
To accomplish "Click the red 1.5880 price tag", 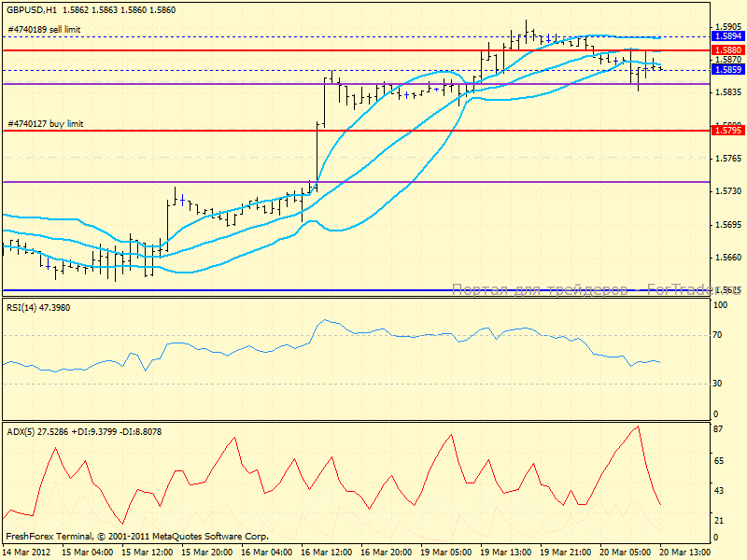I will tap(727, 49).
